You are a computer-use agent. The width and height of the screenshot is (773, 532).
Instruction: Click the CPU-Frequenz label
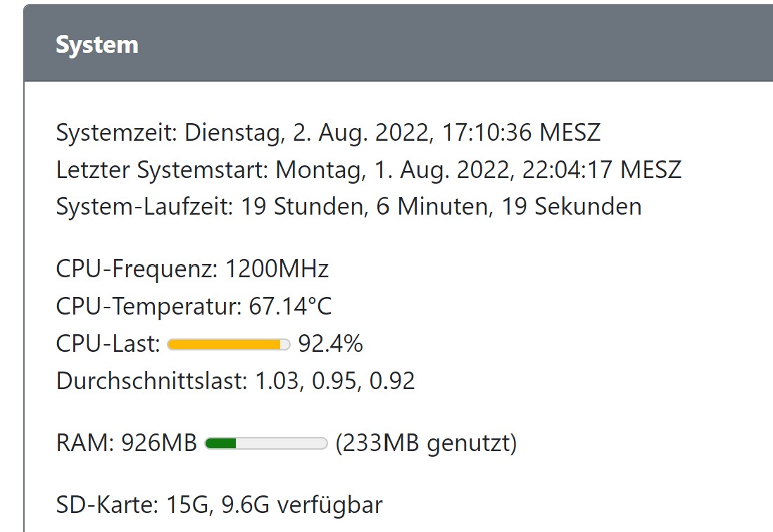click(x=137, y=269)
